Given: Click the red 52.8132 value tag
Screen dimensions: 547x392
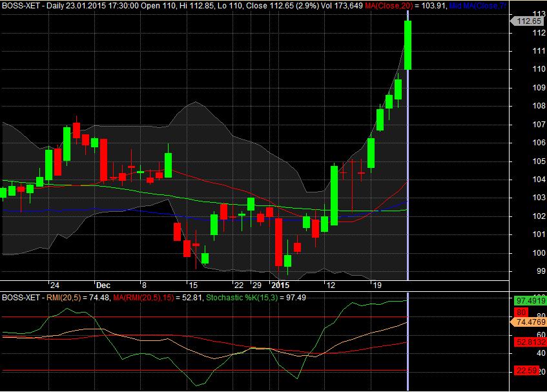Looking at the screenshot, I should [530, 342].
